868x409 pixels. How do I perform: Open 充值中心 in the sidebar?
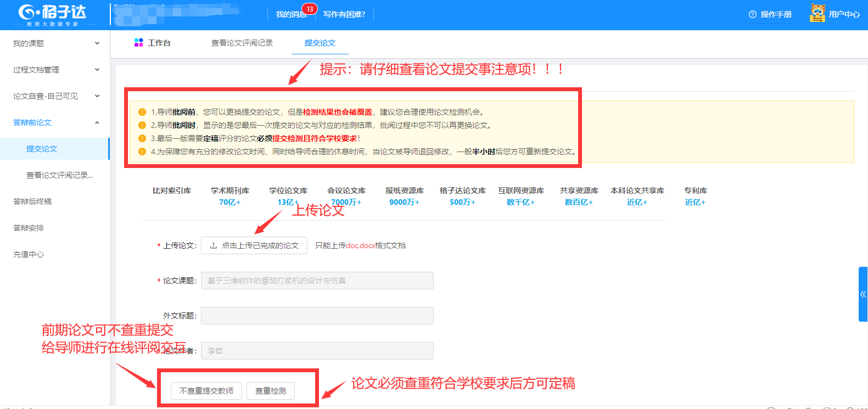tap(29, 254)
